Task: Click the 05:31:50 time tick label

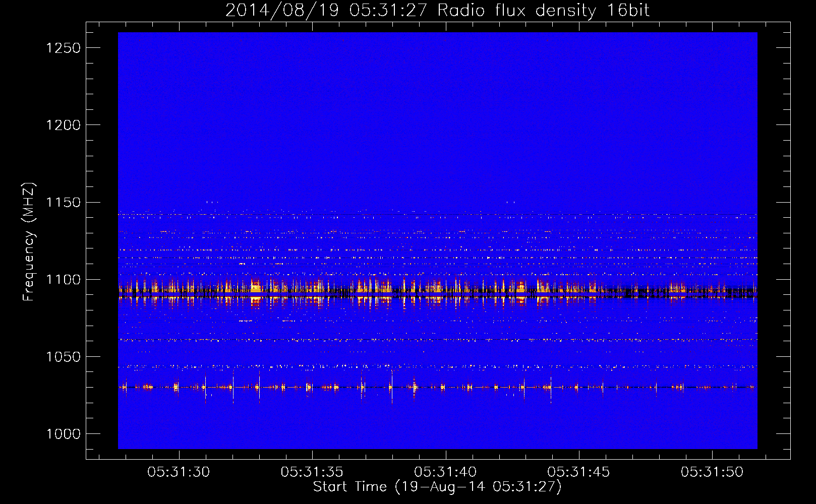Action: [712, 472]
